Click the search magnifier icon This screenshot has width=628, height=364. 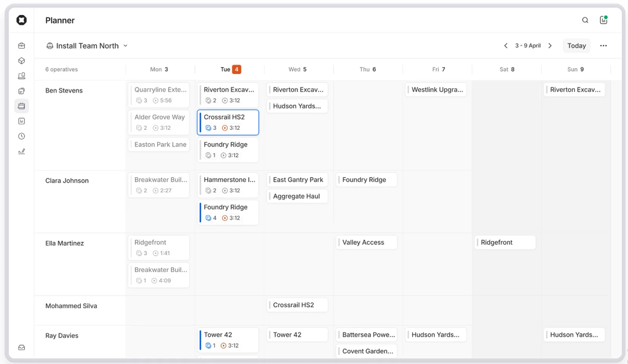click(x=585, y=20)
